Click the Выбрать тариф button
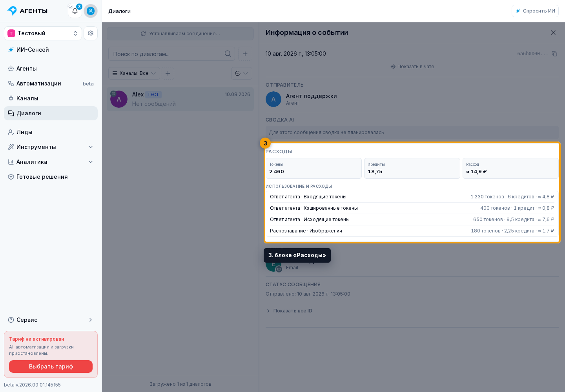The width and height of the screenshot is (565, 392). (x=51, y=367)
